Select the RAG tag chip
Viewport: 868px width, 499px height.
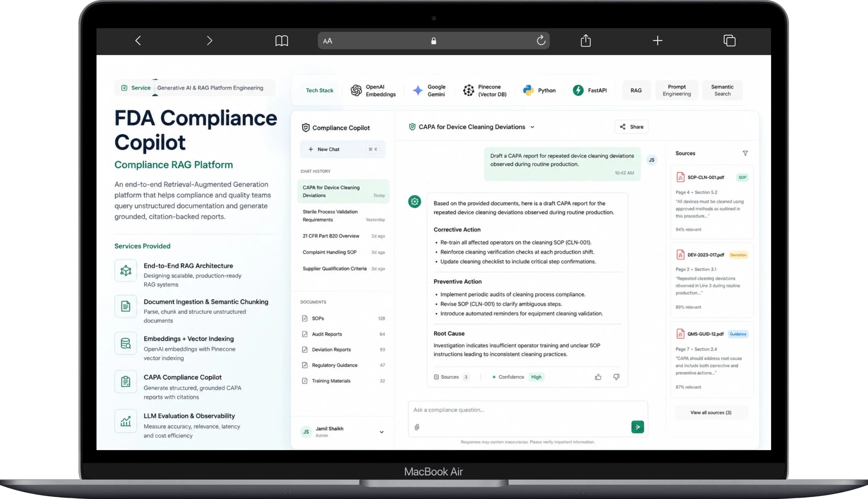point(636,90)
